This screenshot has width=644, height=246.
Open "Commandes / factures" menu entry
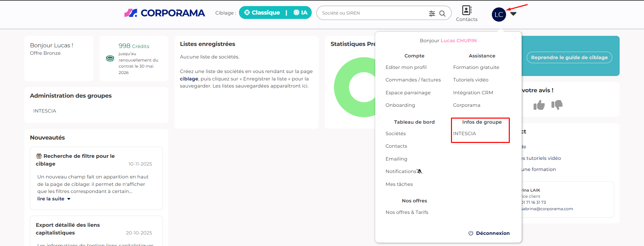(x=413, y=80)
